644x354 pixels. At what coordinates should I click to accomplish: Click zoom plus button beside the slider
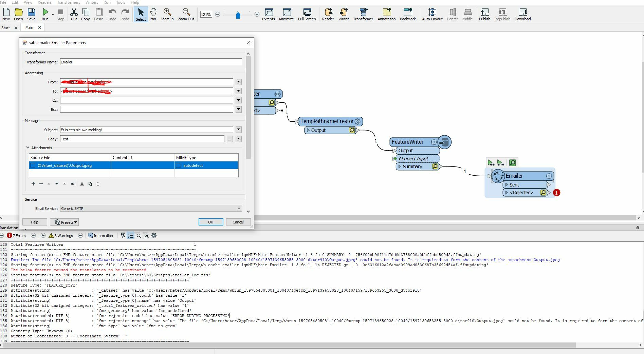click(257, 14)
